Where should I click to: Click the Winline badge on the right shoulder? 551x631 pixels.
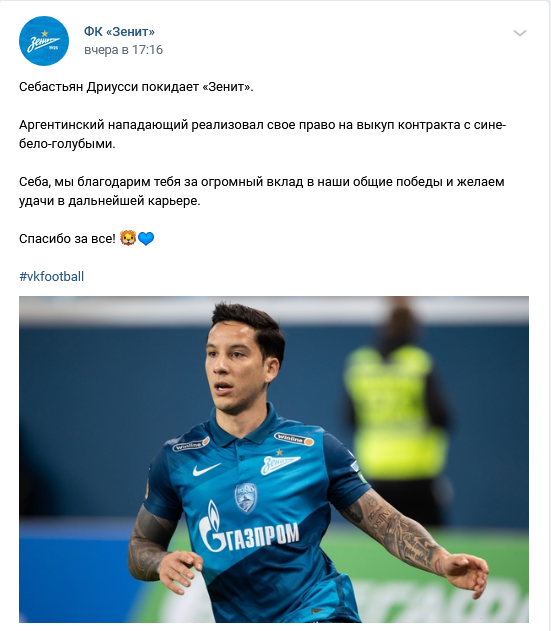point(294,439)
